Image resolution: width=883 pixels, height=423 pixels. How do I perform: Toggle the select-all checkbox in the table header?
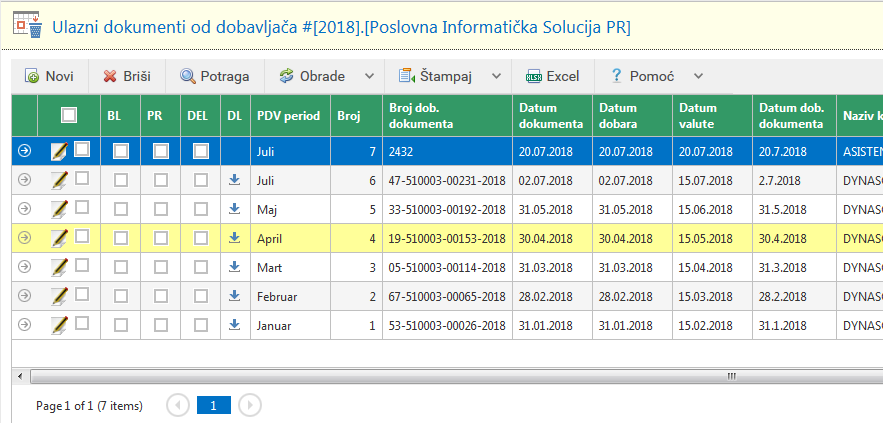69,115
